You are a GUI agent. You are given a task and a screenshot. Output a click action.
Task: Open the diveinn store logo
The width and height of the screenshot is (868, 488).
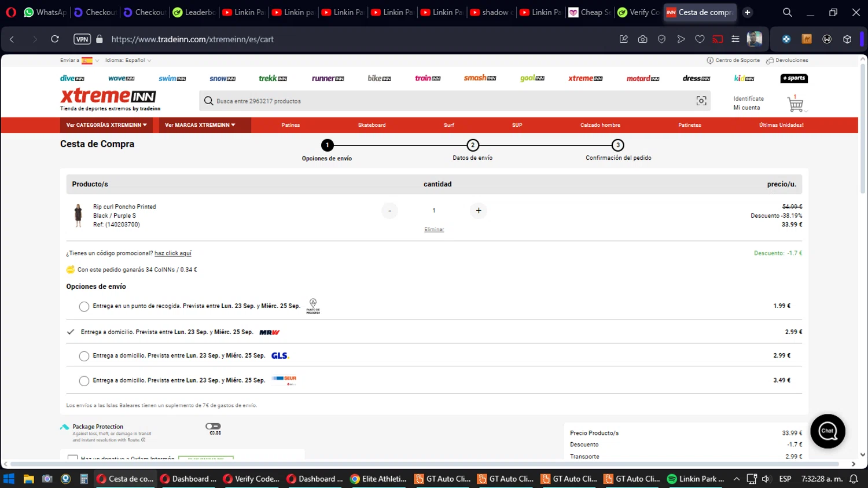point(72,78)
